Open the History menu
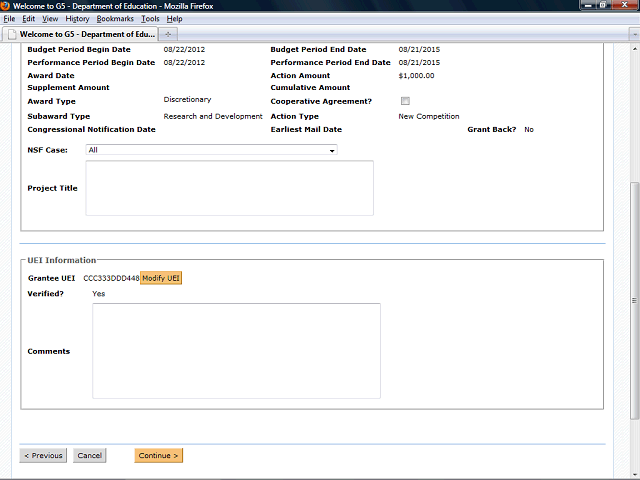The image size is (640, 480). tap(77, 19)
